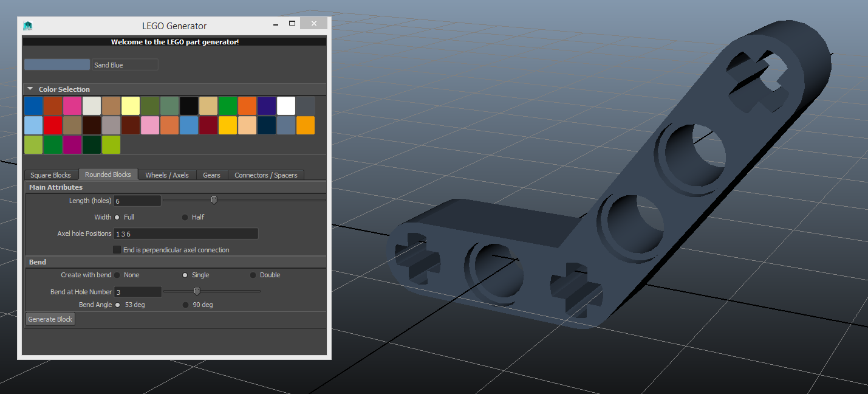This screenshot has height=394, width=868.
Task: Select the very dark brown swatch
Action: pos(92,125)
